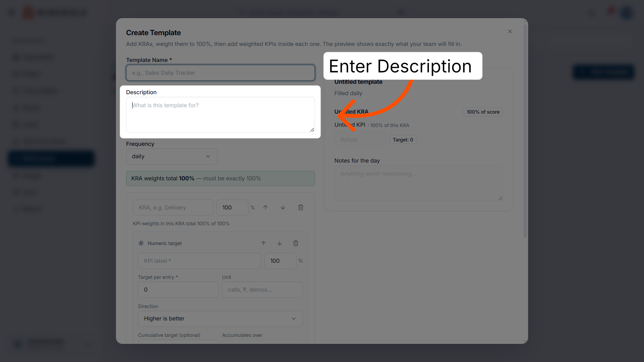The width and height of the screenshot is (644, 362).
Task: Click the Notes for the day textarea
Action: pyautogui.click(x=419, y=183)
